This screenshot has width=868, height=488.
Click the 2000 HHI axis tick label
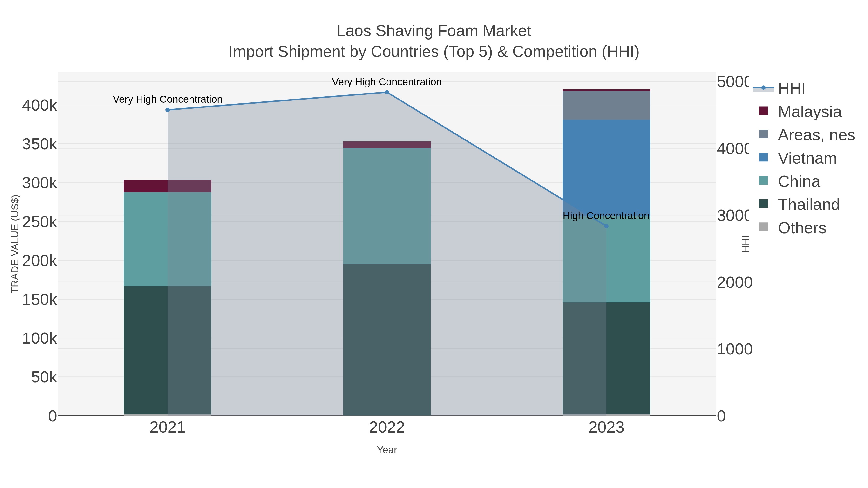[735, 283]
